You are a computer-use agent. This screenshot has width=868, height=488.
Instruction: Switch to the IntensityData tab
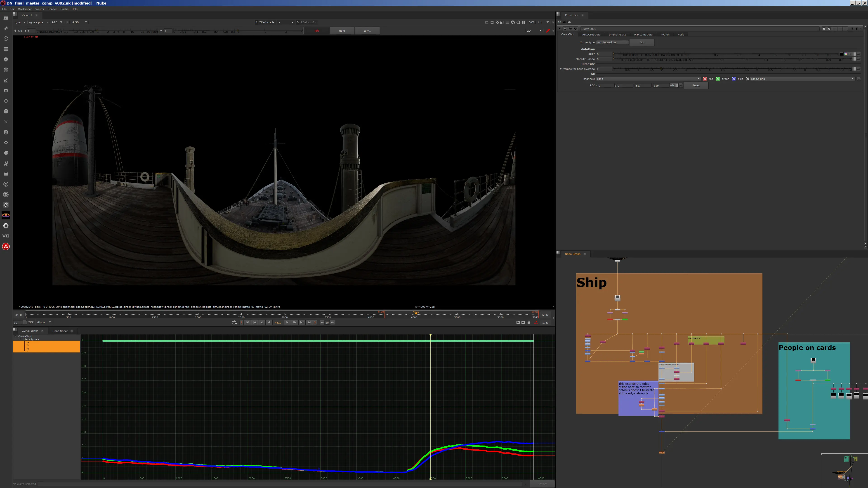click(617, 34)
